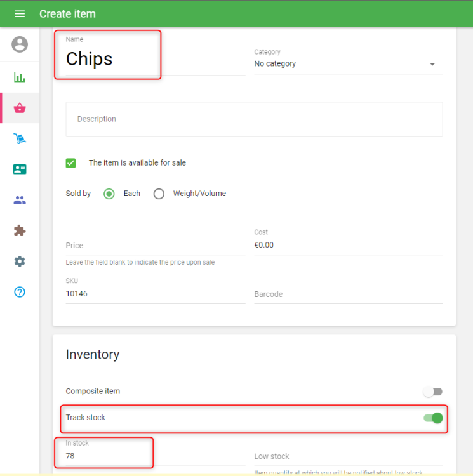473x476 pixels.
Task: Open the Settings gear icon
Action: click(x=20, y=261)
